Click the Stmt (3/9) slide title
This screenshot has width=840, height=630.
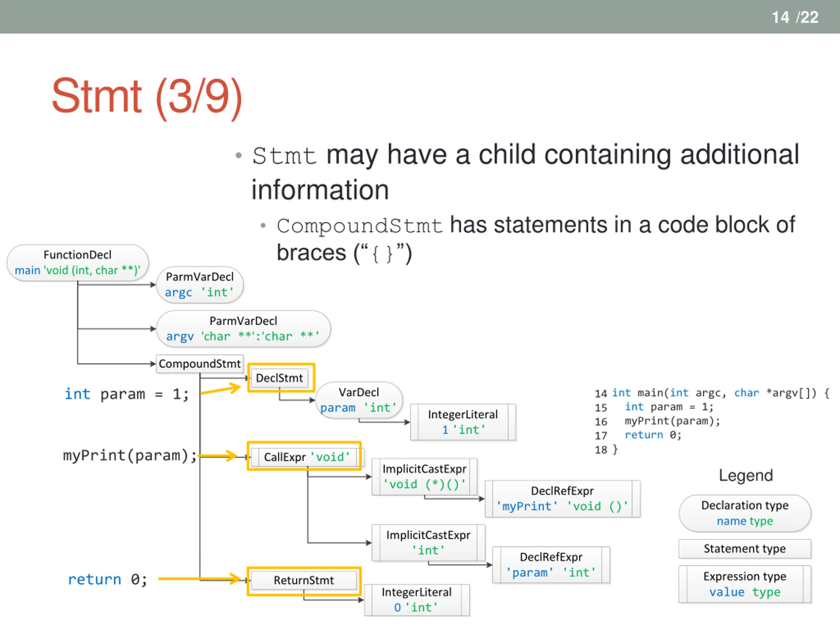click(x=147, y=97)
